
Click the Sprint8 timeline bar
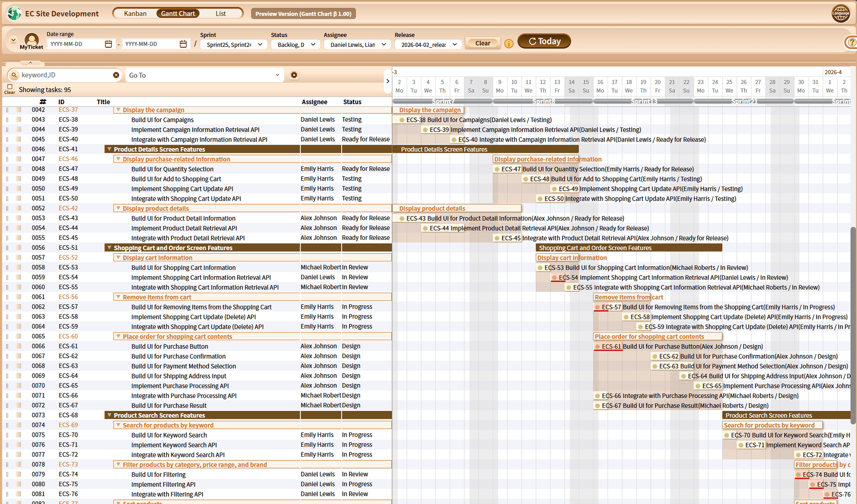click(543, 101)
